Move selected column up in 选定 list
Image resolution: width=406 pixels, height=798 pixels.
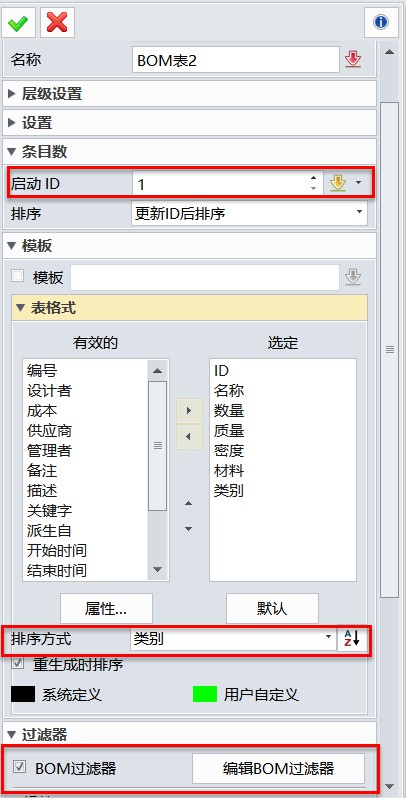pyautogui.click(x=189, y=503)
